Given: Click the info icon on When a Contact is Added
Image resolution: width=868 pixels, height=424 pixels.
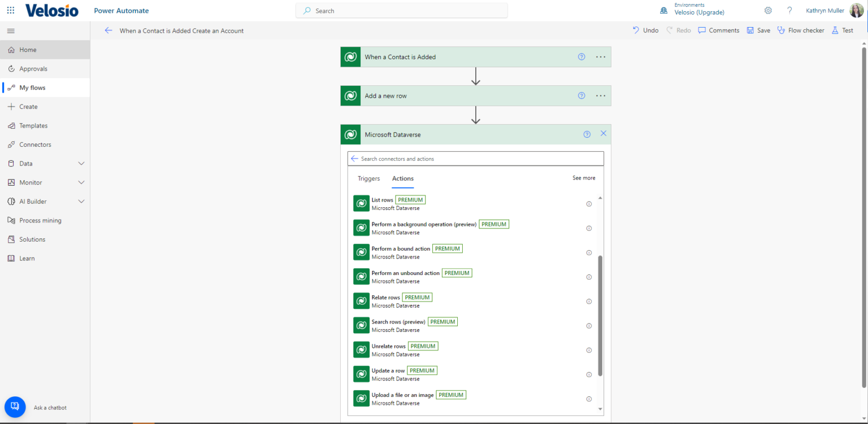Looking at the screenshot, I should point(581,56).
